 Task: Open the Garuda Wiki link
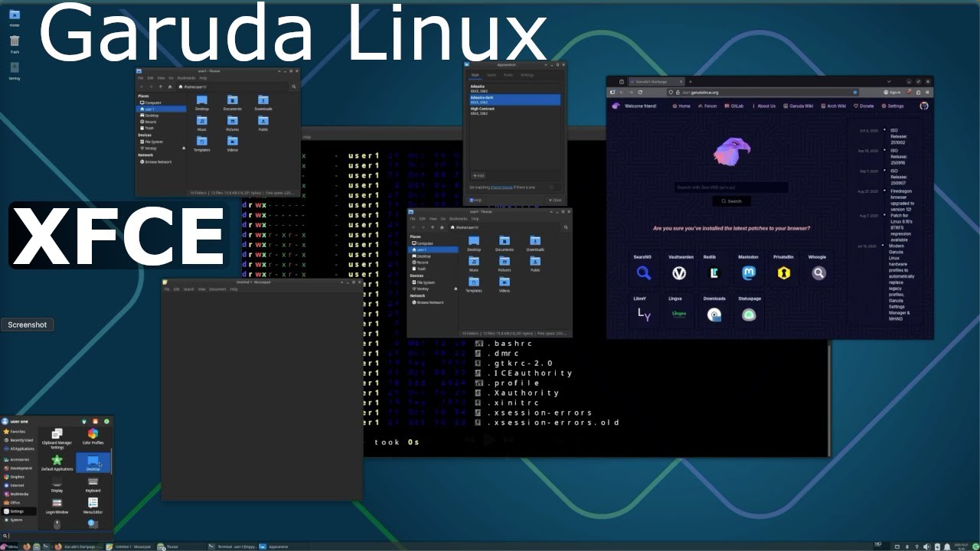(798, 106)
